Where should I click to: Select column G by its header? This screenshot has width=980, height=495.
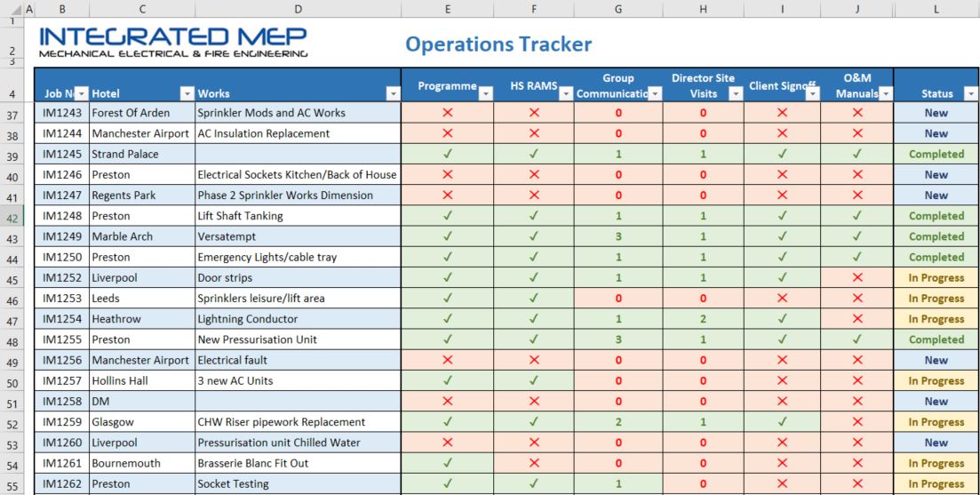[618, 9]
